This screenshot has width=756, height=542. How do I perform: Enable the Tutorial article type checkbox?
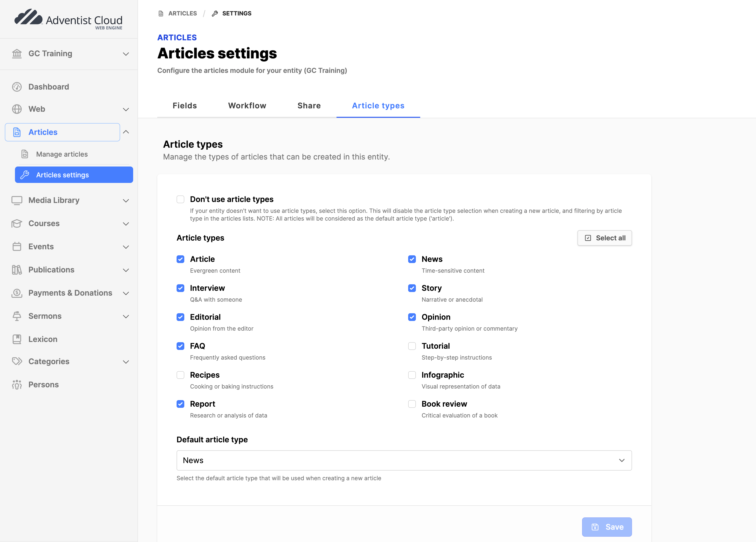point(412,346)
